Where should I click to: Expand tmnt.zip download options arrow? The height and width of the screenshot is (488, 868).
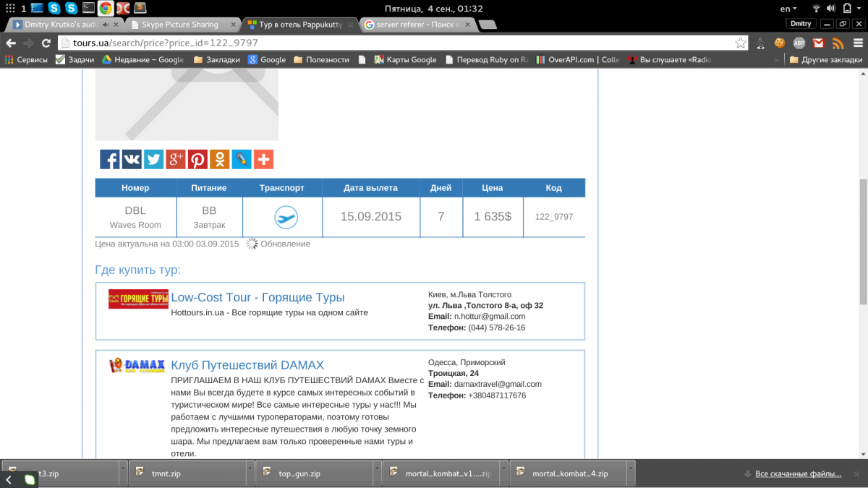pos(250,474)
